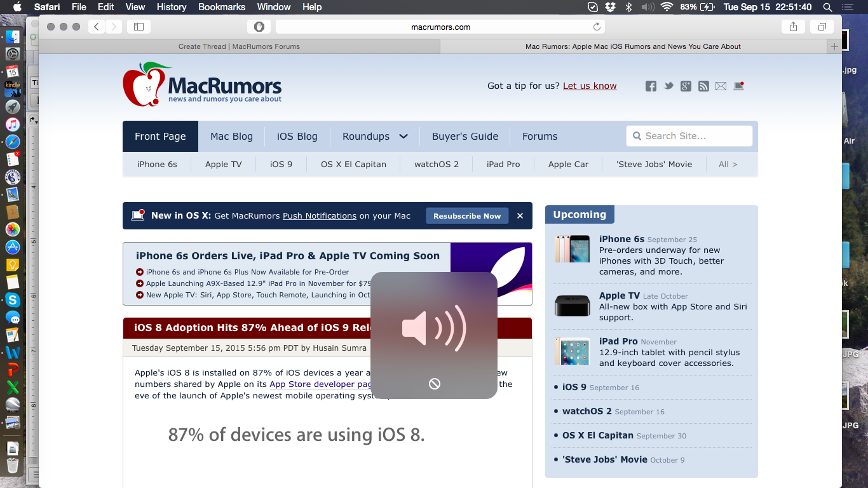This screenshot has width=868, height=488.
Task: Expand All topics in secondary nav
Action: point(728,164)
